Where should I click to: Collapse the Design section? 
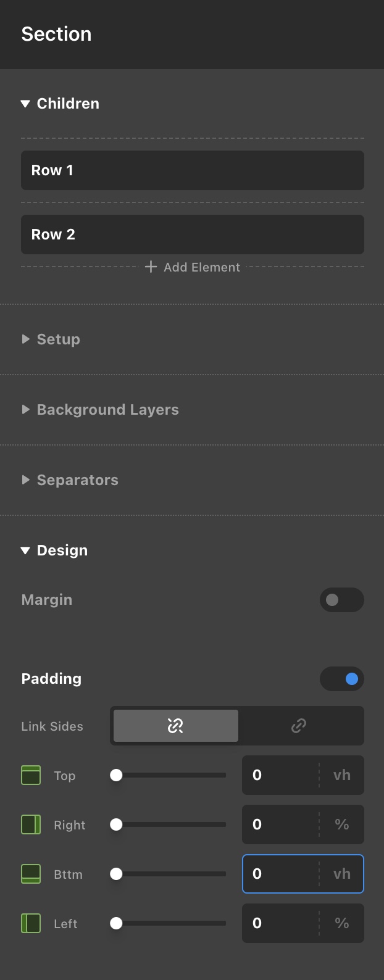[25, 550]
